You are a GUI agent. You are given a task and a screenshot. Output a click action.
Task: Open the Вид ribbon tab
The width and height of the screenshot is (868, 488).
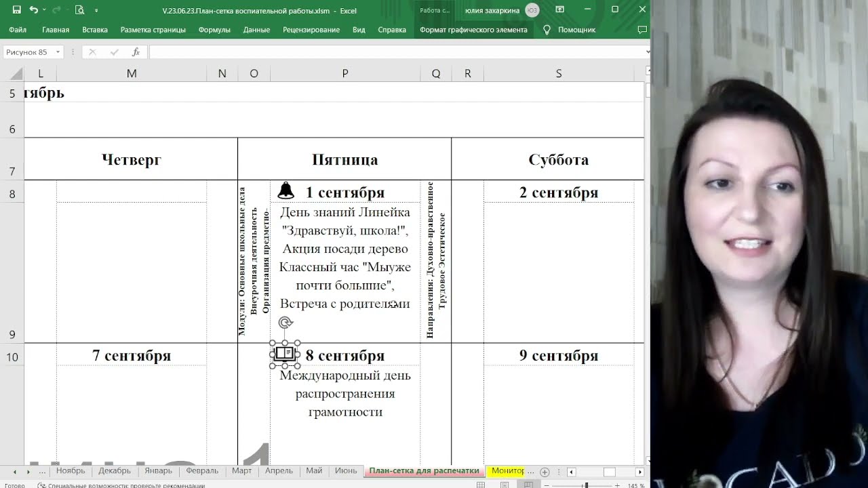359,30
